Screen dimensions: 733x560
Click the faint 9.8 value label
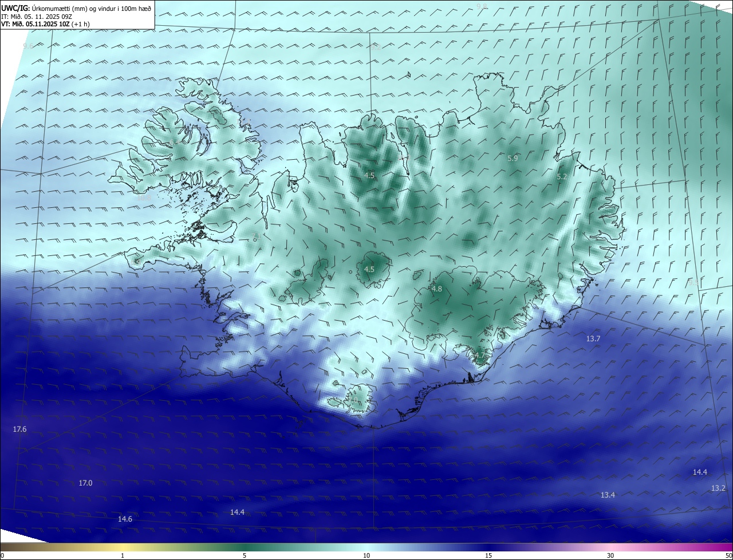(x=482, y=6)
